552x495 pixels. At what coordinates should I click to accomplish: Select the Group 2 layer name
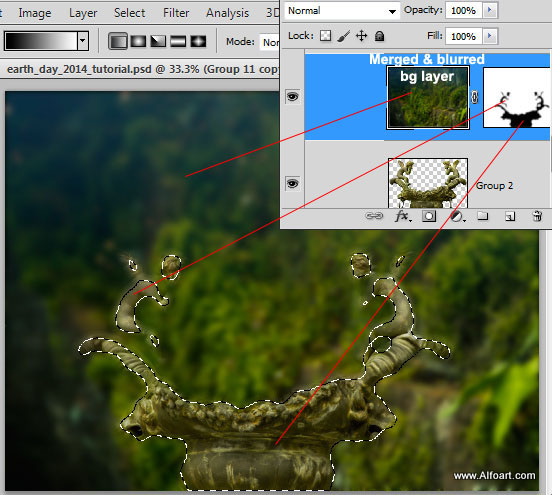[494, 186]
